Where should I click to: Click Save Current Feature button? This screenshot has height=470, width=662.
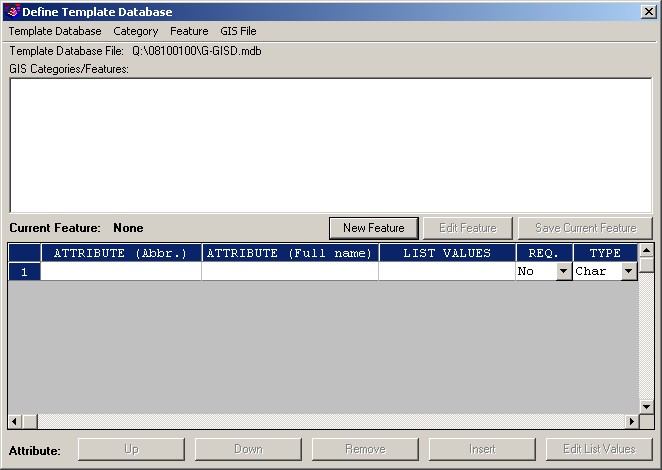(586, 228)
